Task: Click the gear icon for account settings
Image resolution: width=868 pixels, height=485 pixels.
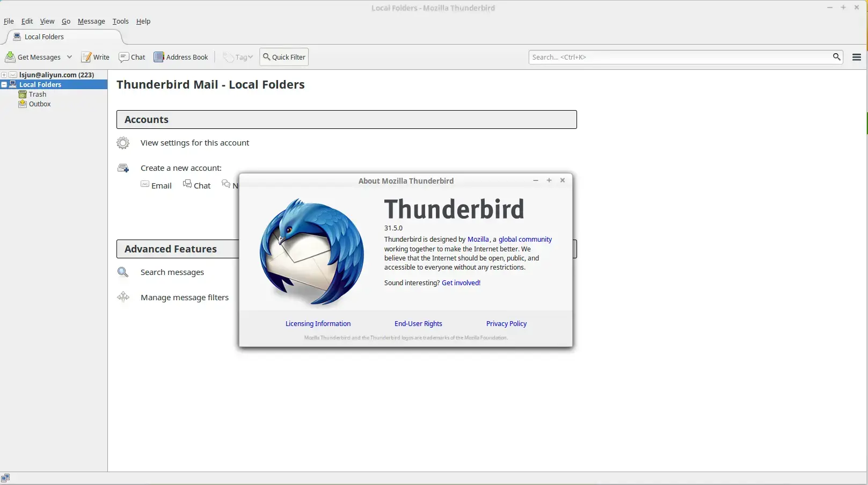Action: point(123,143)
